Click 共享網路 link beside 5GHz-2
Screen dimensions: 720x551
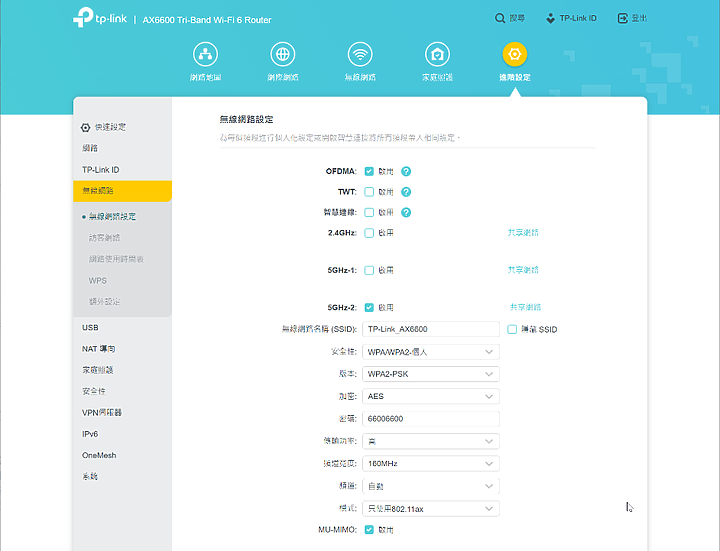525,307
